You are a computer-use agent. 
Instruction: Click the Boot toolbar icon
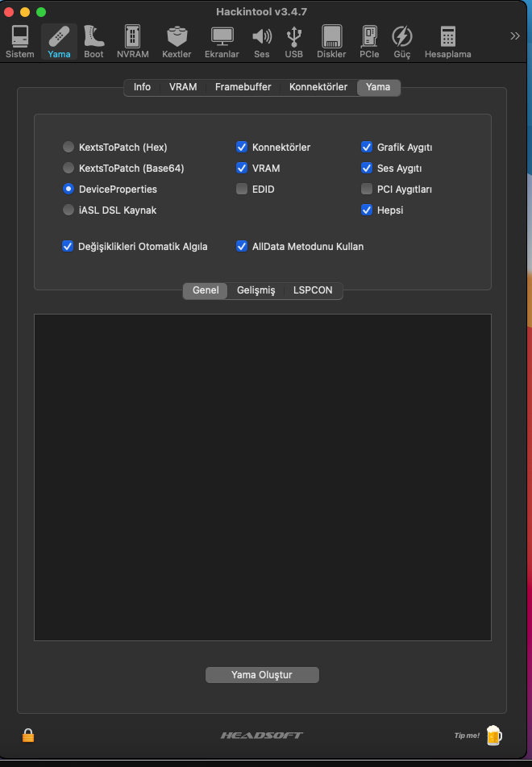(94, 41)
